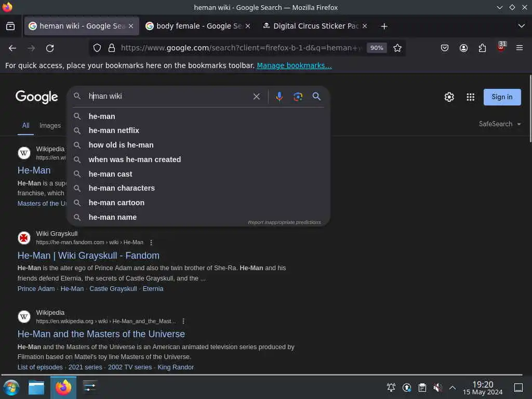This screenshot has width=532, height=399.
Task: Click the site security padlock icon
Action: [112, 48]
